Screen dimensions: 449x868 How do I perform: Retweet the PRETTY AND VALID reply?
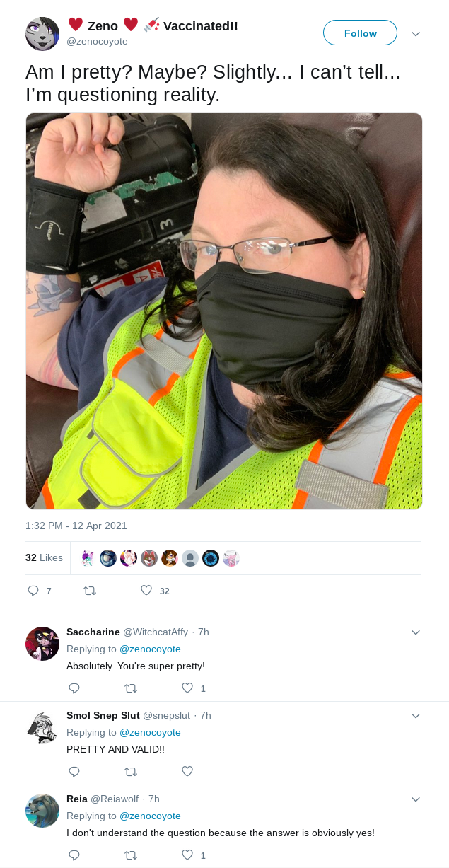[x=131, y=771]
